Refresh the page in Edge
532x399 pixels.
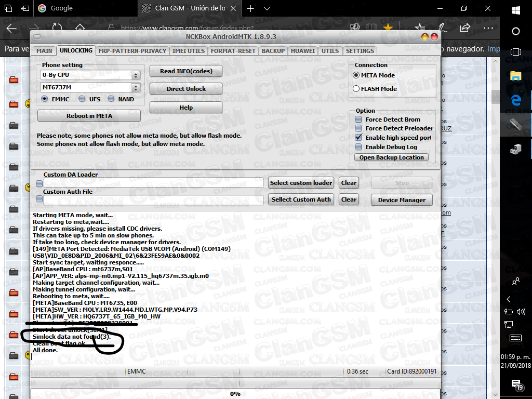(x=57, y=28)
